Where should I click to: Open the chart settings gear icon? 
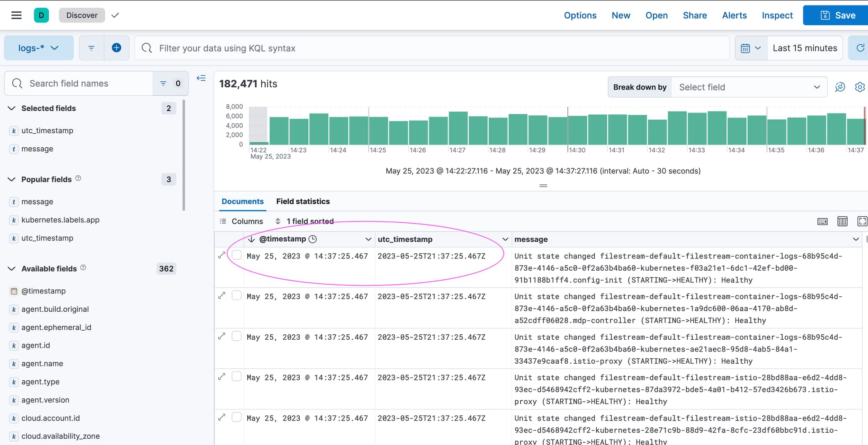click(859, 87)
